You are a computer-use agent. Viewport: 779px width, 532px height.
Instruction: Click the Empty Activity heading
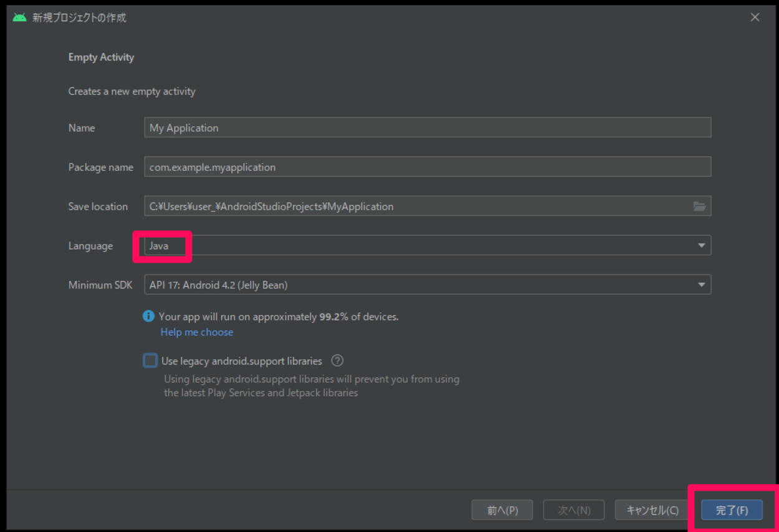pos(101,57)
